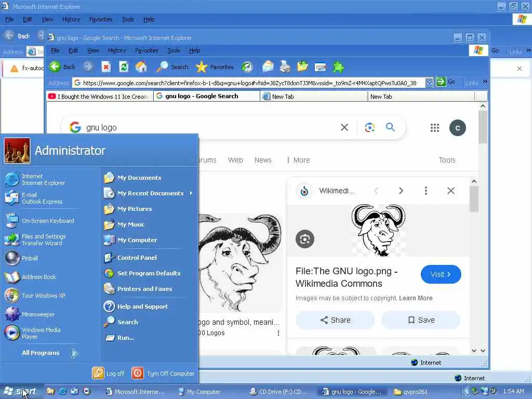This screenshot has width=532, height=399.
Task: Click the blue magnifier search icon in the Google box
Action: pos(390,127)
